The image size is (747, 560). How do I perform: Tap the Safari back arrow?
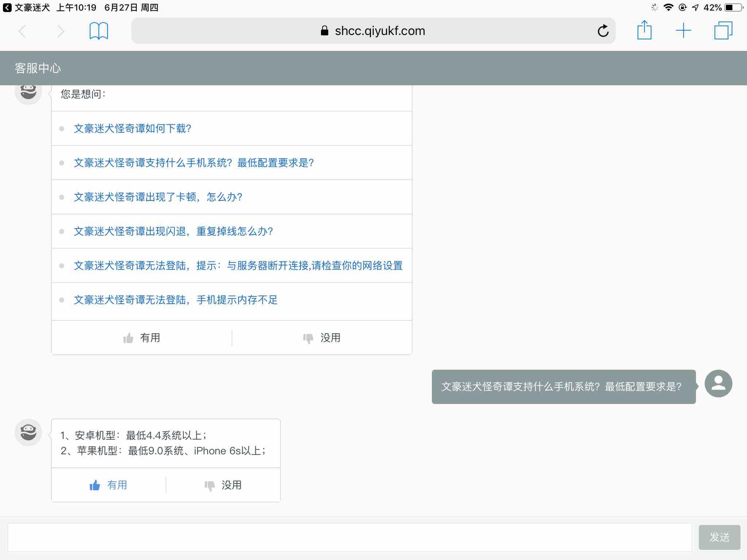tap(22, 31)
